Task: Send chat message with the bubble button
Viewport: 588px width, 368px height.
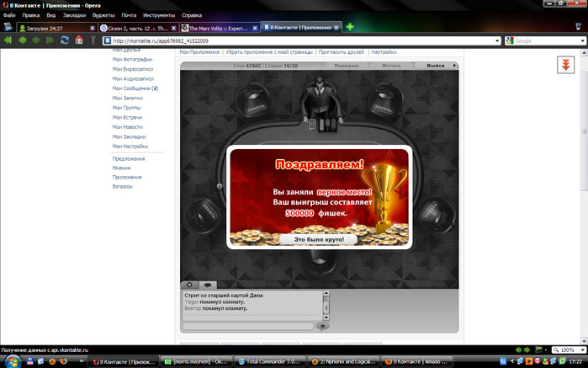Action: coord(322,326)
